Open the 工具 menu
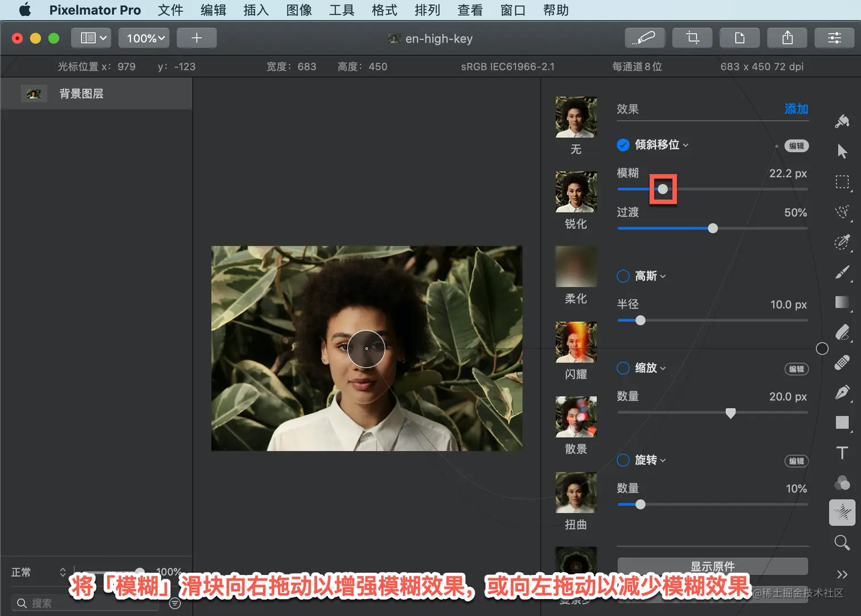Viewport: 861px width, 616px height. [x=342, y=10]
